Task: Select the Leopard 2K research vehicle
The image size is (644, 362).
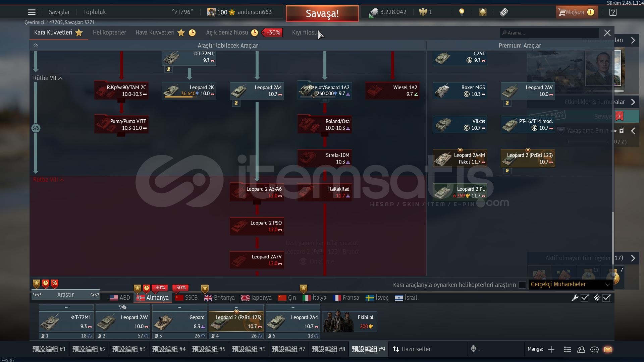Action: [189, 90]
